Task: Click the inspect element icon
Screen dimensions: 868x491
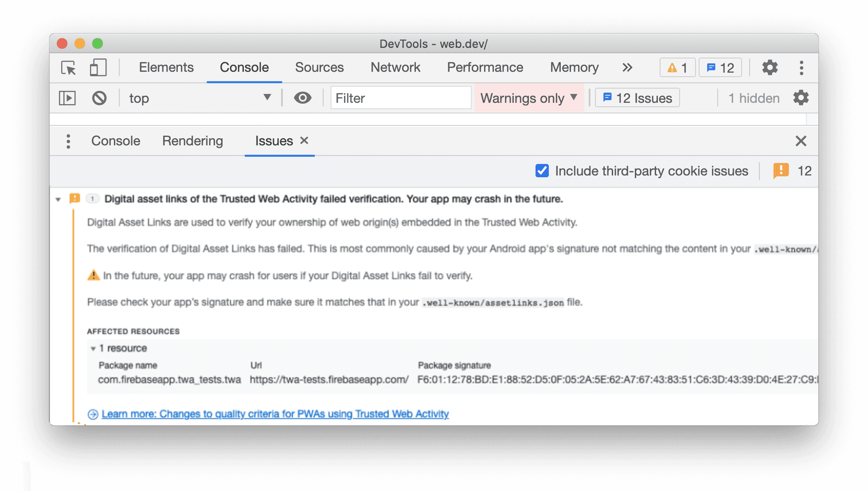Action: pyautogui.click(x=68, y=67)
